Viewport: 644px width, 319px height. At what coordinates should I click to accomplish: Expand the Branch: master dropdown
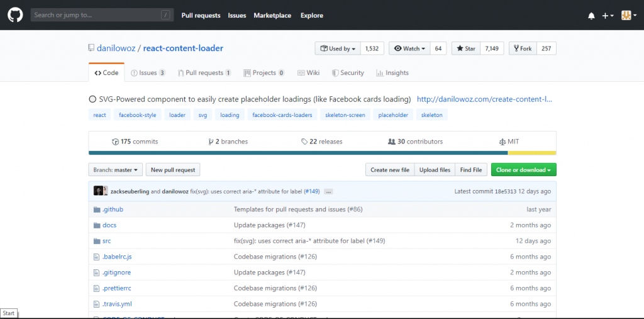[116, 170]
